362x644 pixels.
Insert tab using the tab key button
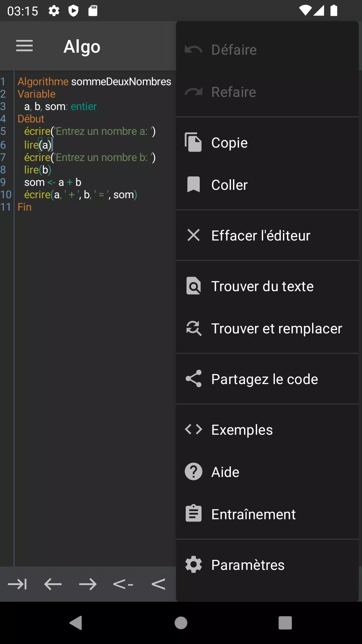(17, 584)
